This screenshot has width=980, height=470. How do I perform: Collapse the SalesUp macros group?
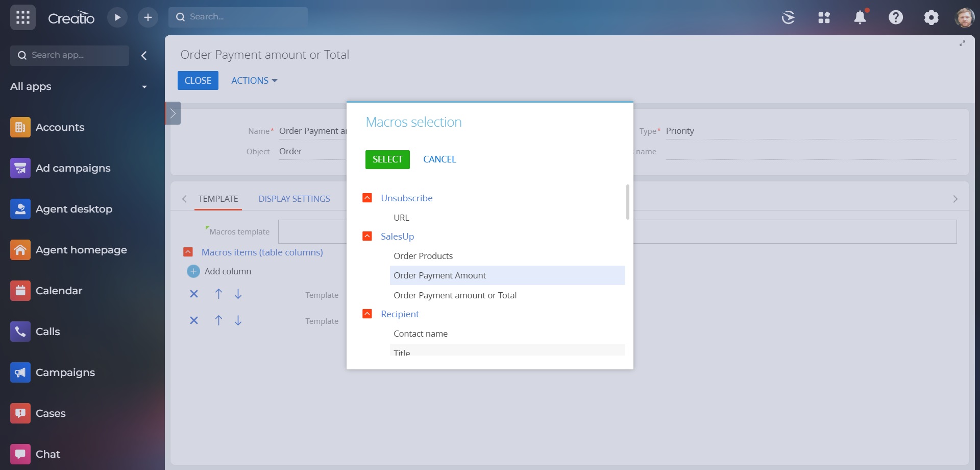click(x=367, y=236)
